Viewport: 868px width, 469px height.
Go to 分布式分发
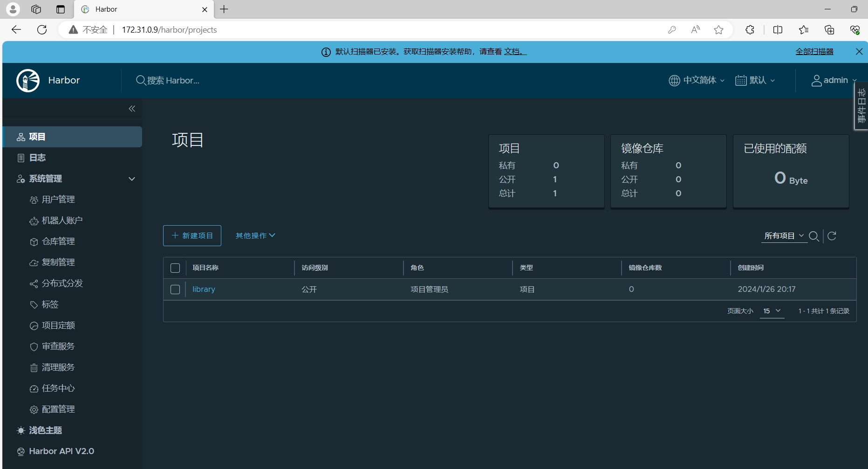(x=62, y=283)
